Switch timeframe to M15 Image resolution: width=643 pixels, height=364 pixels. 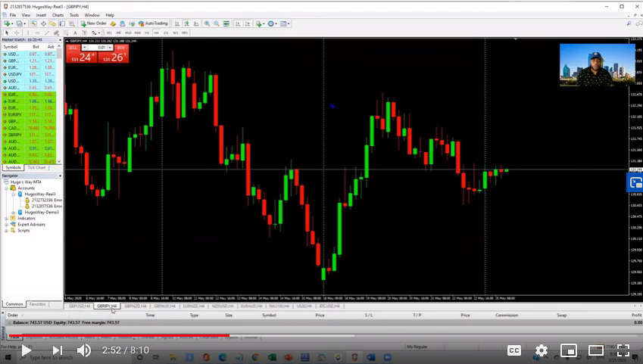click(128, 33)
